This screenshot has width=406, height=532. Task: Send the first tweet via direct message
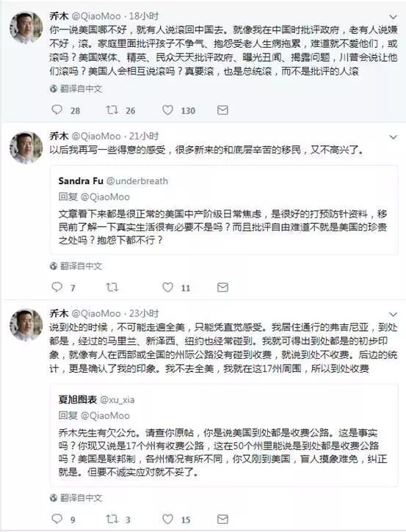click(x=222, y=110)
